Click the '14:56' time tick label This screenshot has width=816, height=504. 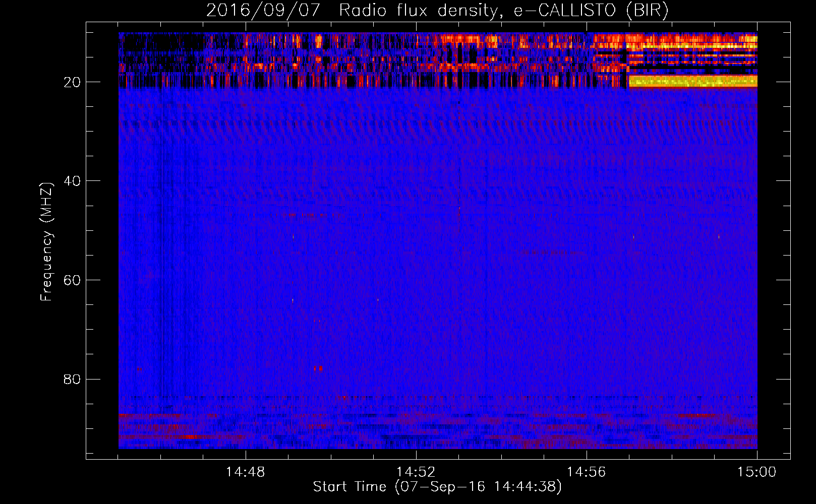click(587, 472)
